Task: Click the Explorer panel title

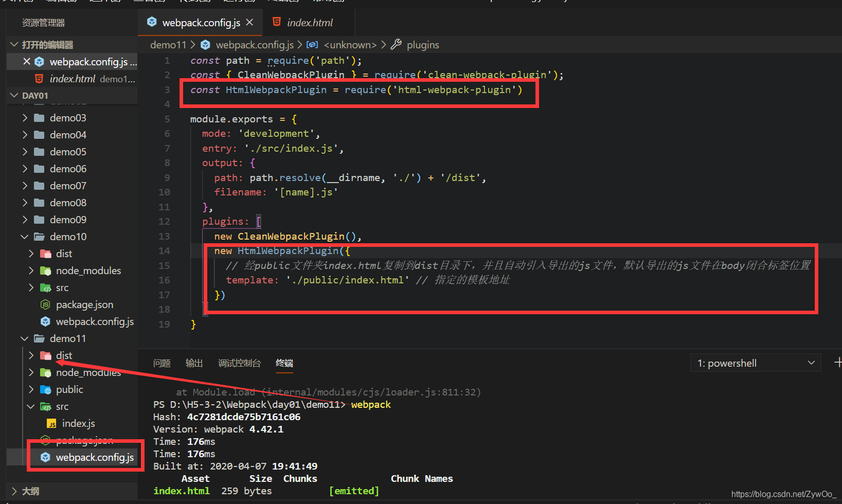Action: point(43,23)
